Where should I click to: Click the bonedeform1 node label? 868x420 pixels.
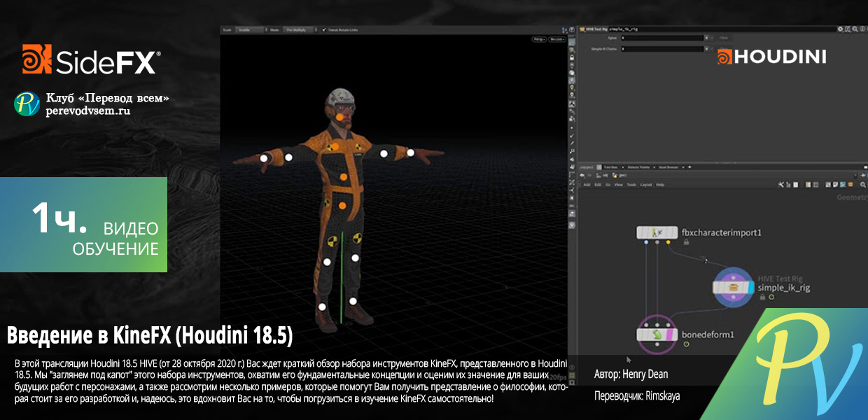pyautogui.click(x=708, y=335)
